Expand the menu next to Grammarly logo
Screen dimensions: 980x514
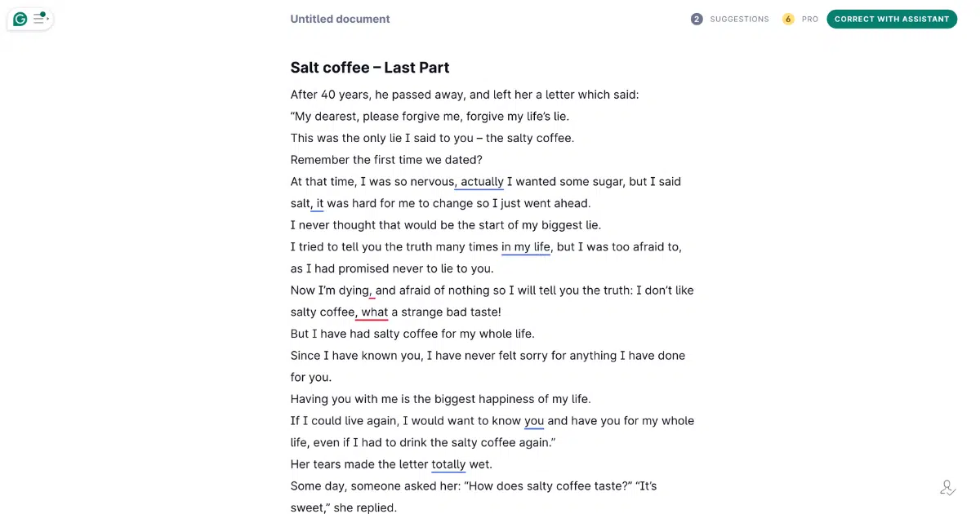click(41, 18)
